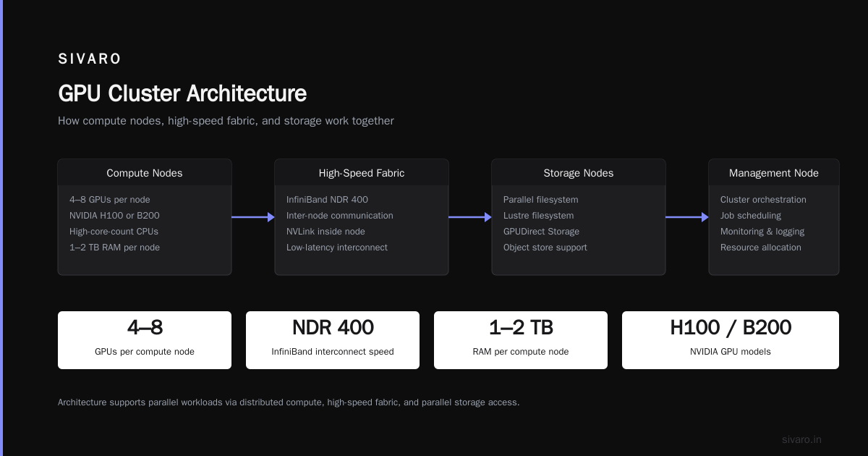The image size is (868, 456).
Task: Click the 4–8 GPUs per compute node tile
Action: click(x=145, y=340)
